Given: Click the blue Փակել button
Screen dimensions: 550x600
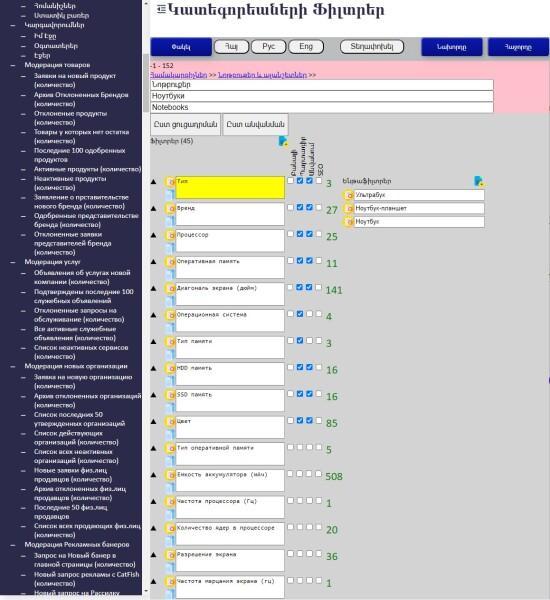Looking at the screenshot, I should [x=181, y=47].
